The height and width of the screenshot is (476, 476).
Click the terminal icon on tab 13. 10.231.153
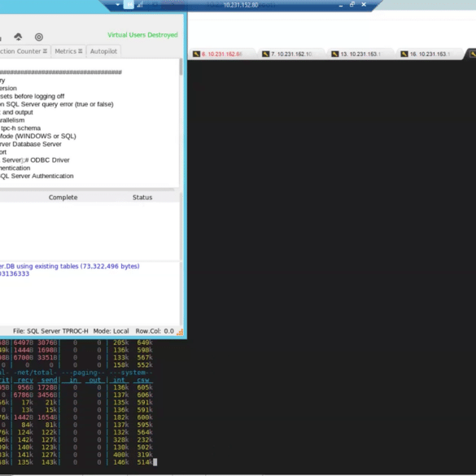pyautogui.click(x=335, y=54)
